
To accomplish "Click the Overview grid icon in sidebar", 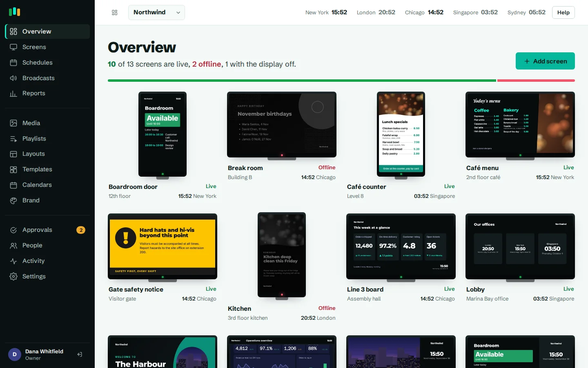I will click(x=13, y=31).
